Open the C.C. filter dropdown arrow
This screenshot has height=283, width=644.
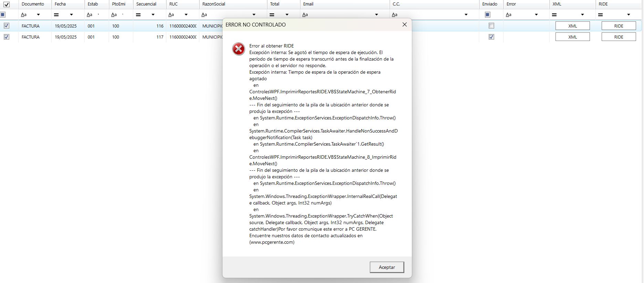466,14
